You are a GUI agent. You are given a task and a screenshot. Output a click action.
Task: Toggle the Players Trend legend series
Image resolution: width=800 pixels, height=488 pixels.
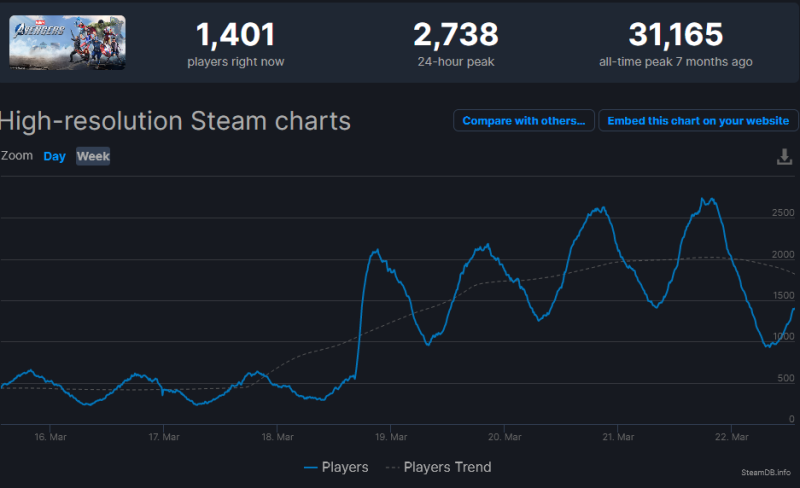pos(439,467)
